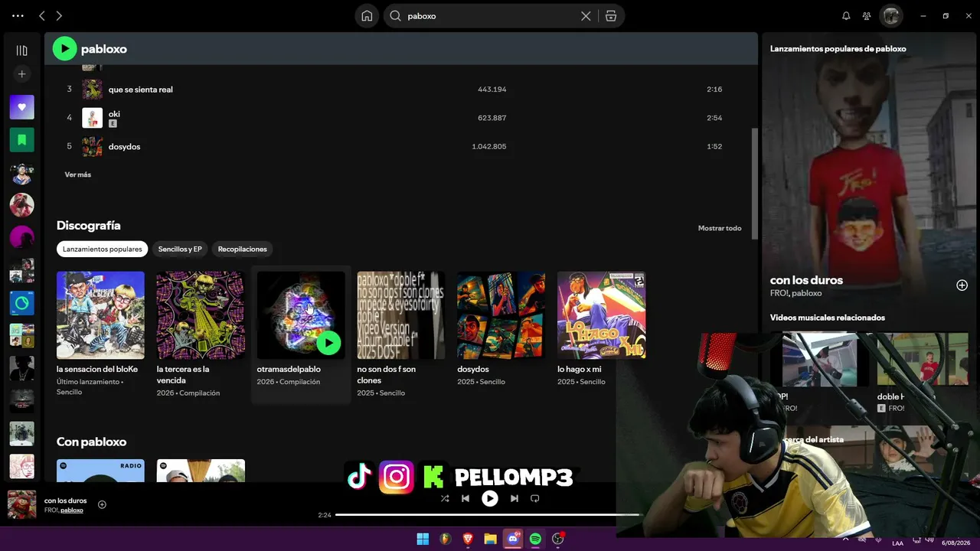Open the Windows Start menu

click(x=423, y=539)
